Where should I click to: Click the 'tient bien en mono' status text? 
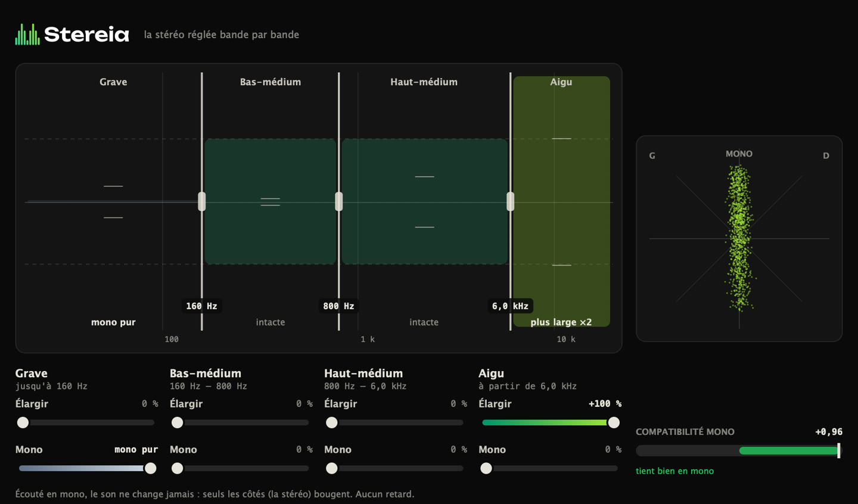pyautogui.click(x=674, y=471)
